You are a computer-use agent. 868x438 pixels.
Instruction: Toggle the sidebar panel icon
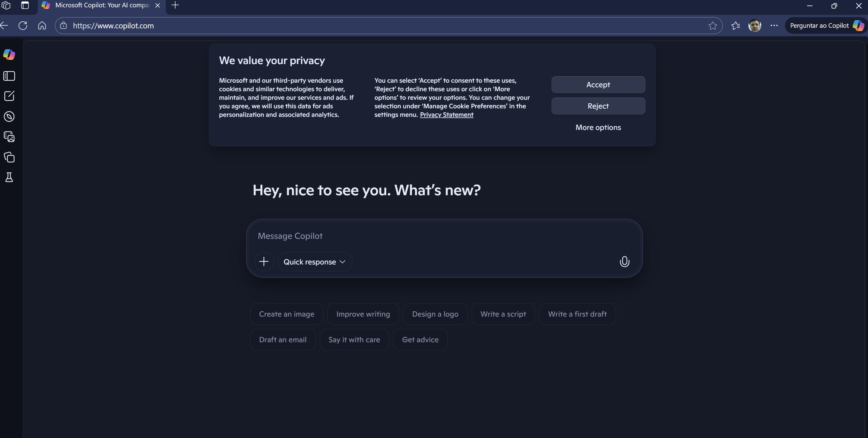[9, 76]
